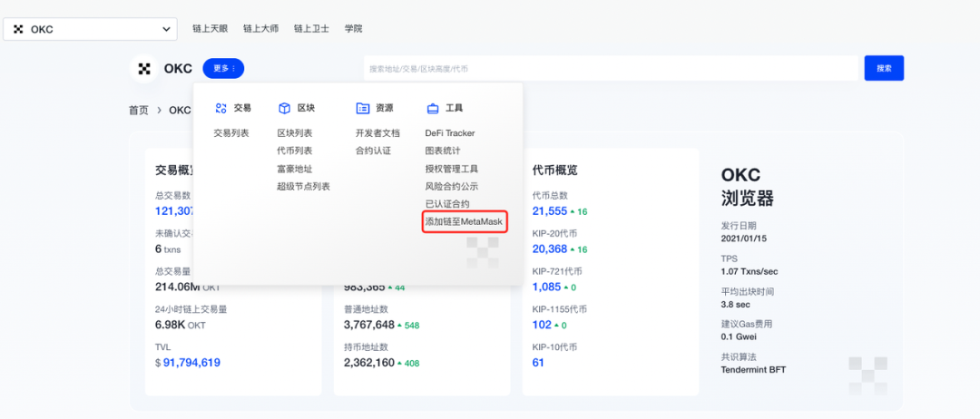Click the OKC icon in the chain selector

pos(19,29)
